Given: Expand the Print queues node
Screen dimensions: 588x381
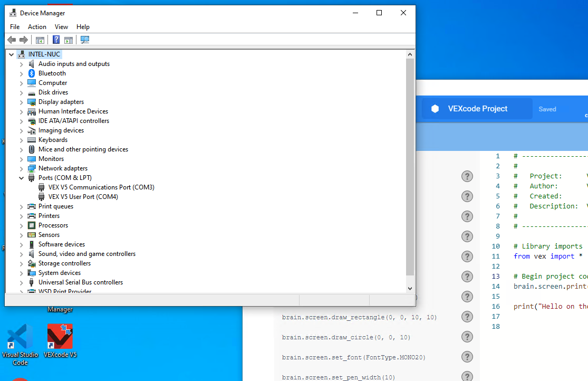Looking at the screenshot, I should (x=22, y=206).
